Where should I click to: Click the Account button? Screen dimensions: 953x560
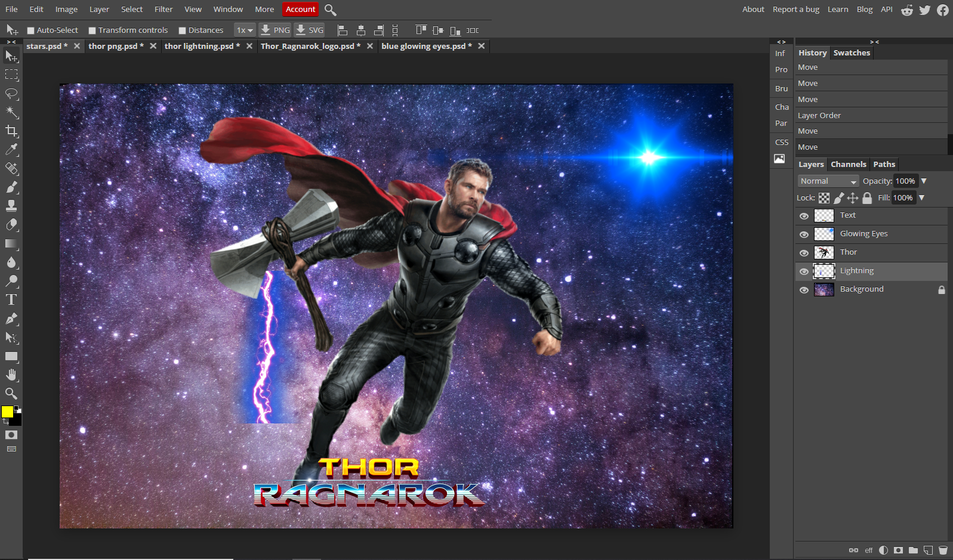(x=300, y=10)
